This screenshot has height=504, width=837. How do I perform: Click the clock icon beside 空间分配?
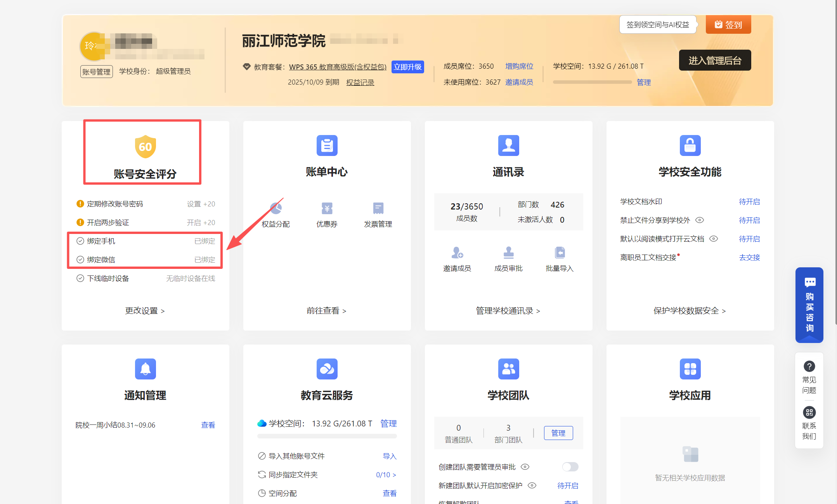click(x=262, y=493)
